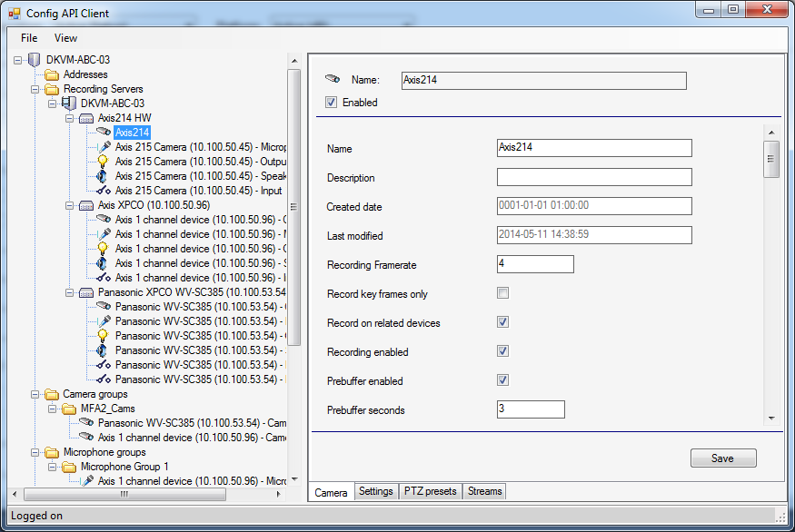Collapse the Panasonic XPCO WV-SC385 node

click(69, 293)
